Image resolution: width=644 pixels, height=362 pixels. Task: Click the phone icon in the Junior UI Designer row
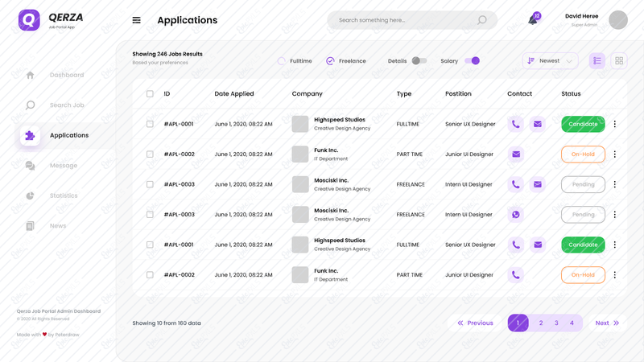516,275
